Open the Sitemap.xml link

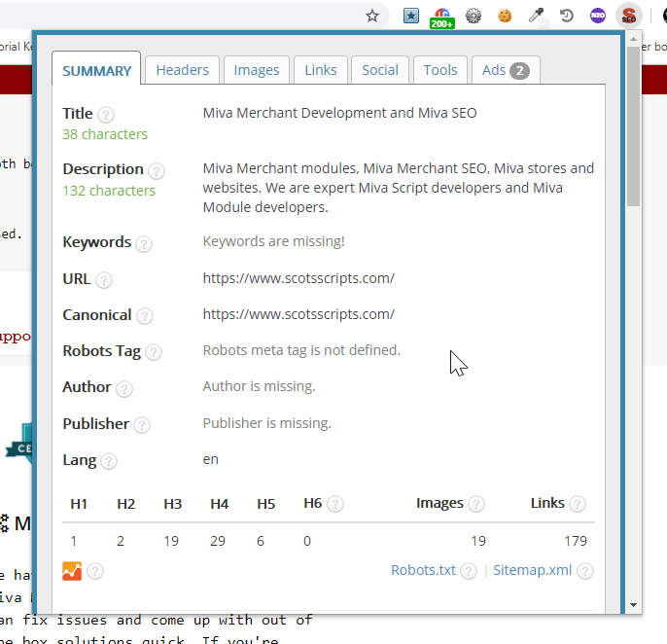click(532, 570)
